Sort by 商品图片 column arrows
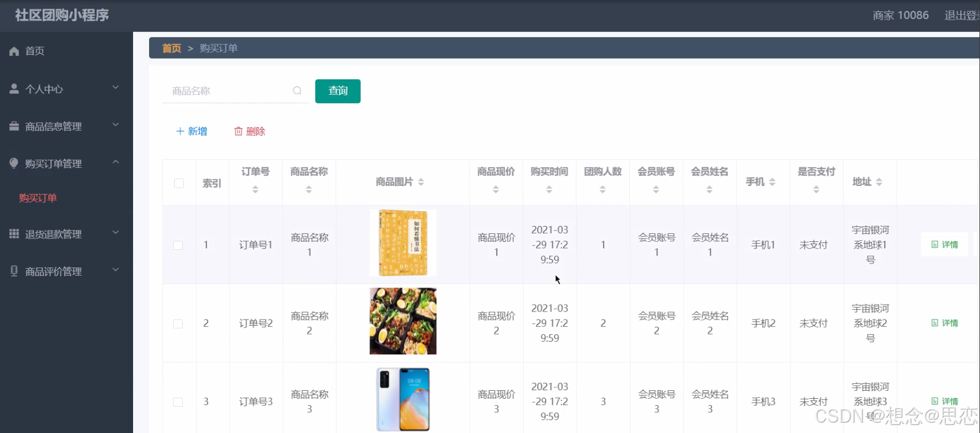Screen dimensions: 980x433 tap(421, 182)
